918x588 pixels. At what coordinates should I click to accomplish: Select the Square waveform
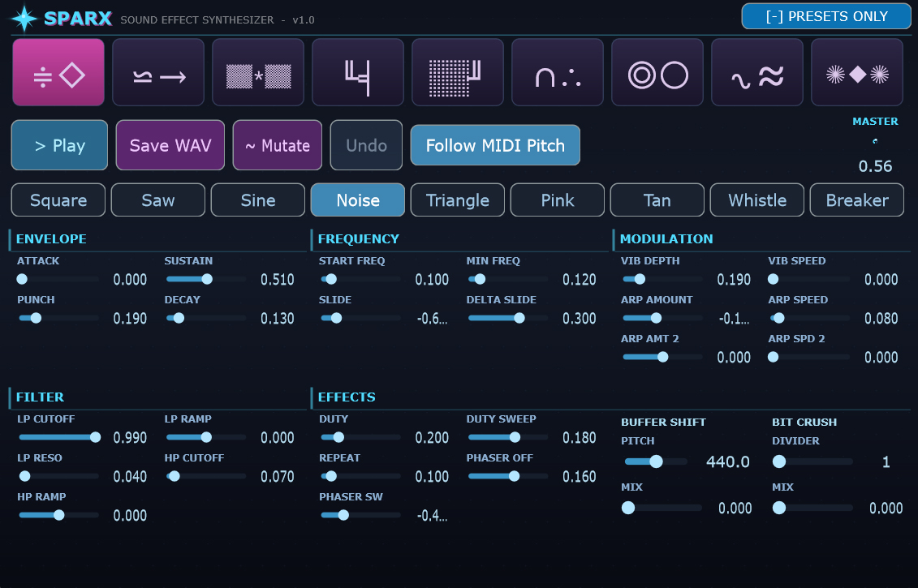click(58, 200)
